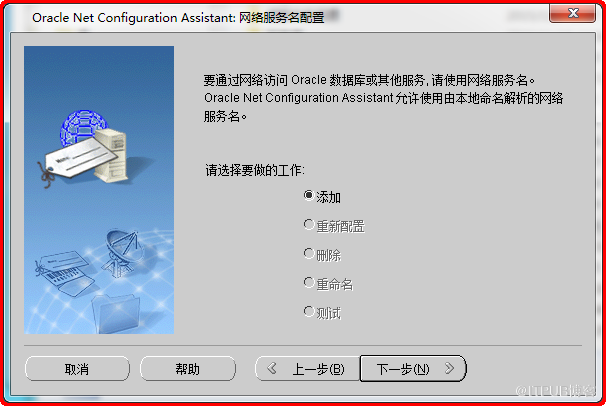Image resolution: width=606 pixels, height=406 pixels.
Task: Click the satellite dish icon
Action: 122,252
